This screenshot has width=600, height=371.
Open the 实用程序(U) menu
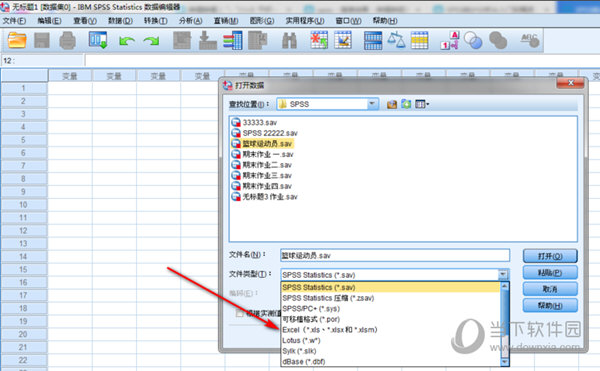tap(305, 21)
